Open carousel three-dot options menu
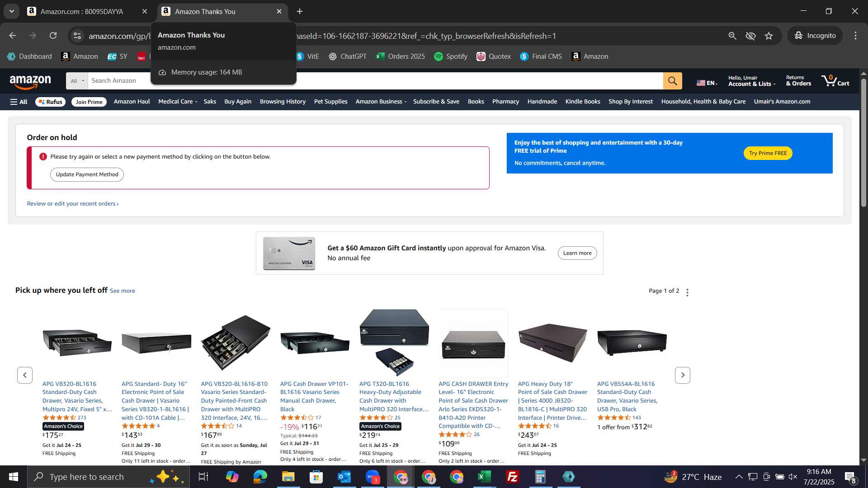Image resolution: width=868 pixels, height=488 pixels. tap(687, 292)
